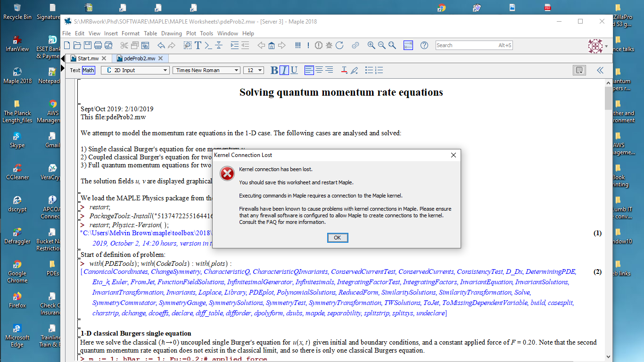This screenshot has height=362, width=644.
Task: Set right paragraph alignment
Action: click(x=329, y=70)
